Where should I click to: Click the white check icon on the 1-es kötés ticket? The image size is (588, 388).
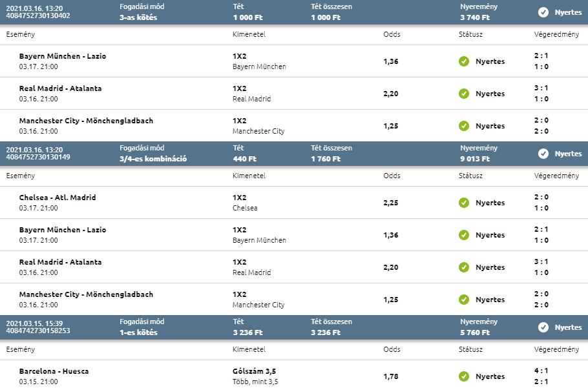coord(543,327)
